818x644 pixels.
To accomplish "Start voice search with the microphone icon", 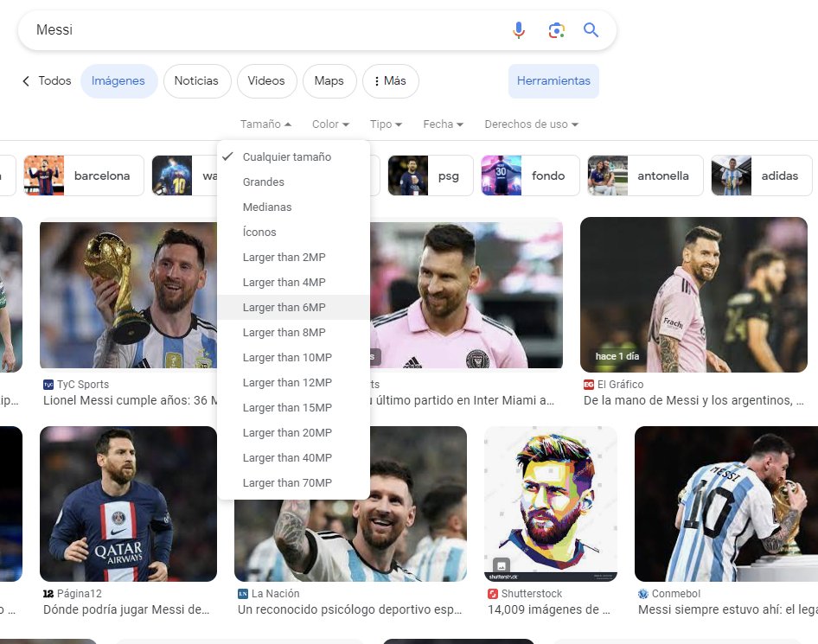I will click(519, 30).
